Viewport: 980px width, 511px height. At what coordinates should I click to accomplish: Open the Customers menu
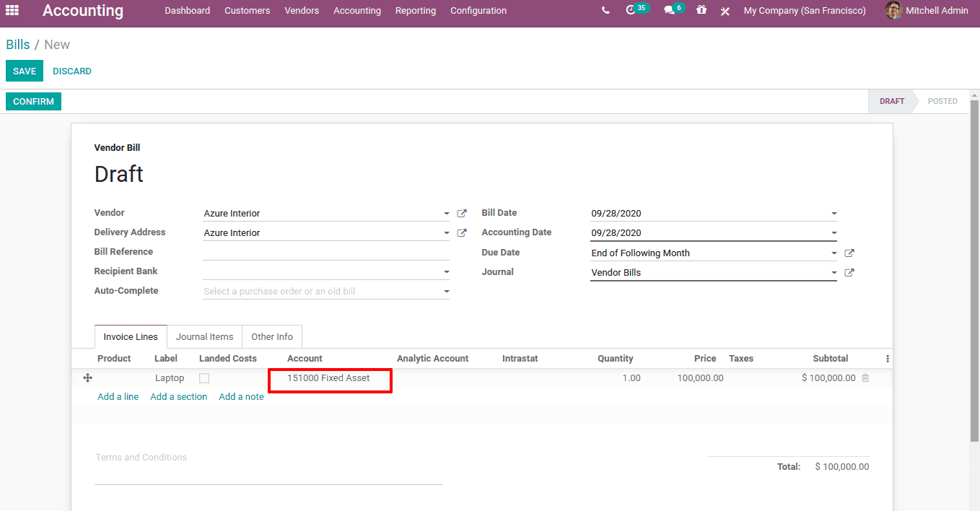click(x=248, y=11)
